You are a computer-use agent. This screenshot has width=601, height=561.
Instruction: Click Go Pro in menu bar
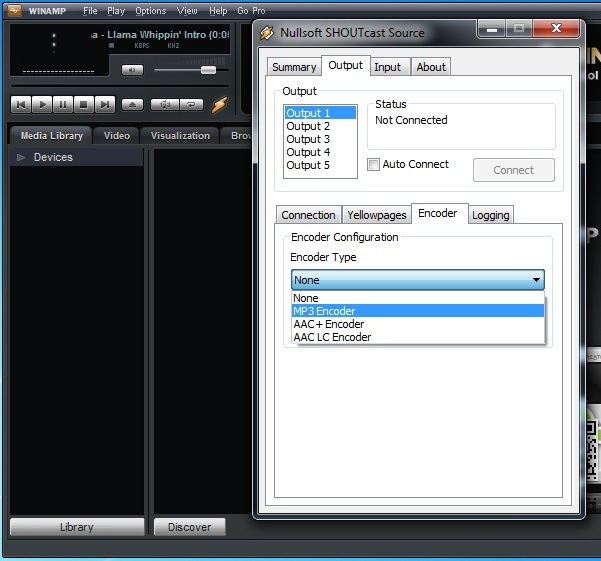(x=251, y=11)
